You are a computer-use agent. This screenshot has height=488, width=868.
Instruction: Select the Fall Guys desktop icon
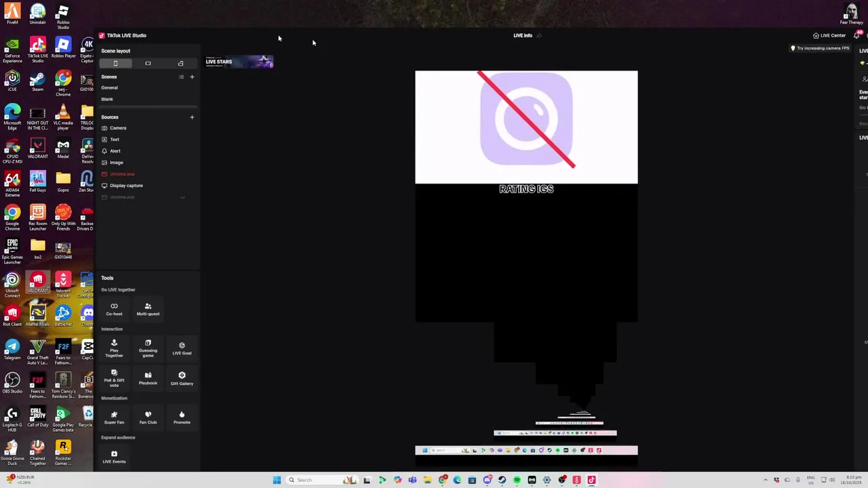click(x=37, y=182)
